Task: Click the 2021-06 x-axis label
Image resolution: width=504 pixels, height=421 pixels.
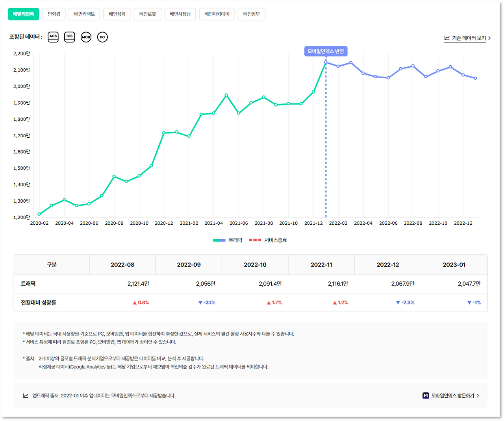Action: point(239,223)
